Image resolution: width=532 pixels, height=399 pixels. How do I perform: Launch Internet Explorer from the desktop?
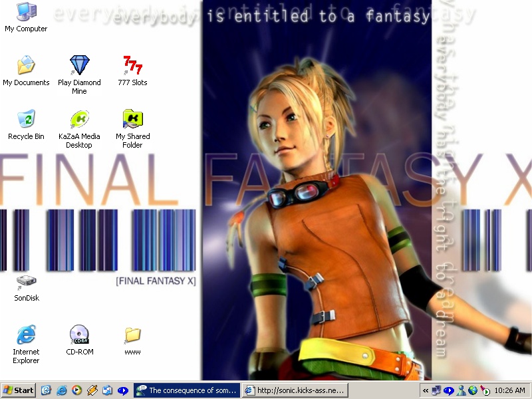pos(26,335)
